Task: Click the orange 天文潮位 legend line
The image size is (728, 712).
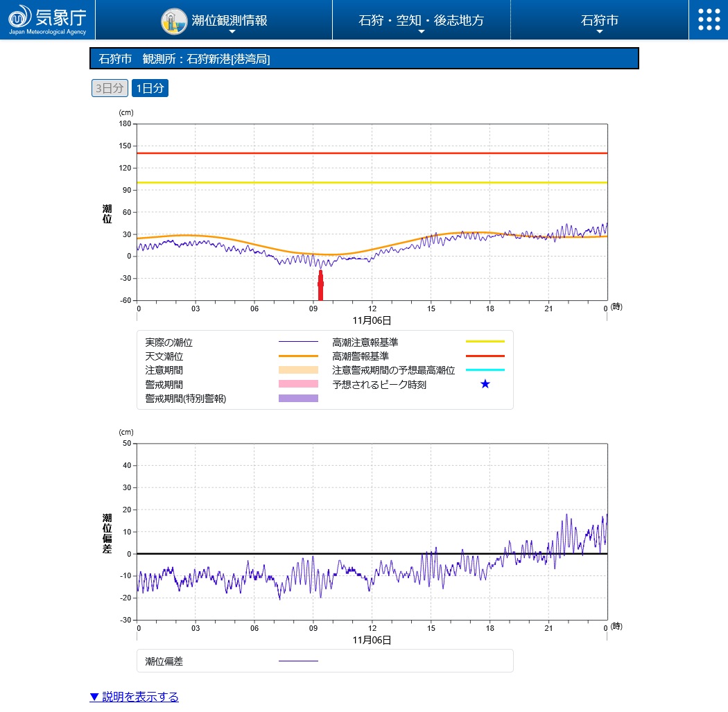Action: coord(298,356)
